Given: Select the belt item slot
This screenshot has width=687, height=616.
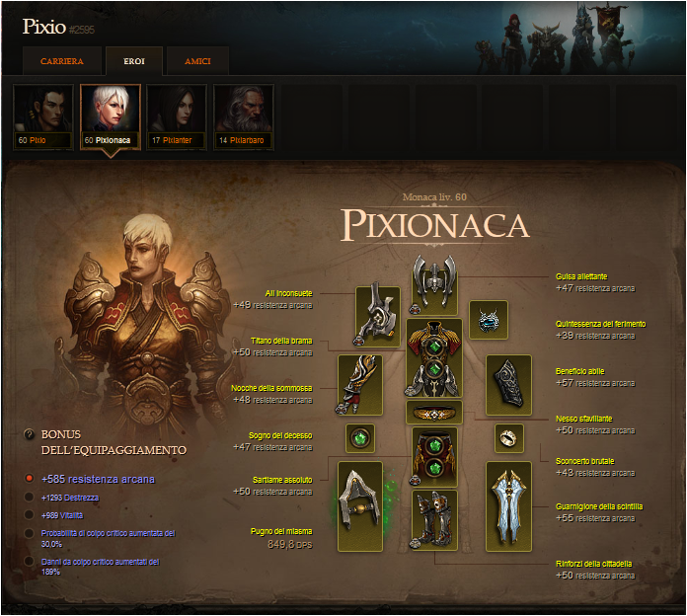Looking at the screenshot, I should click(433, 412).
